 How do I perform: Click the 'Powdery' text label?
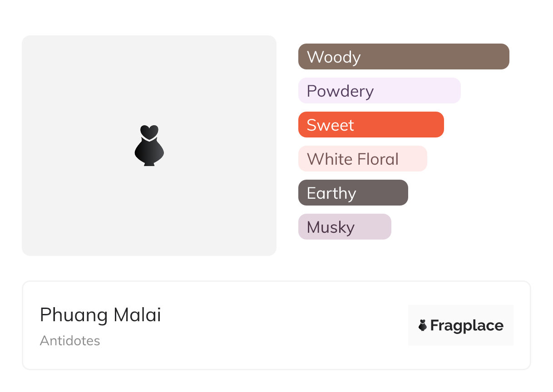point(340,91)
